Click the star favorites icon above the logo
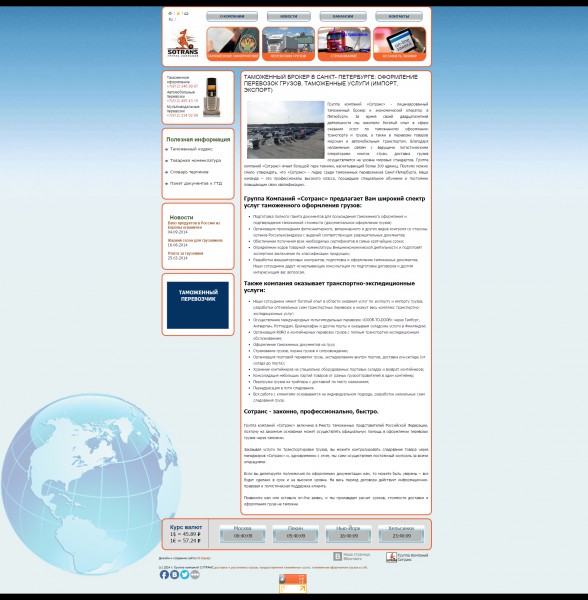Viewport: 588px width, 600px height. pyautogui.click(x=178, y=13)
